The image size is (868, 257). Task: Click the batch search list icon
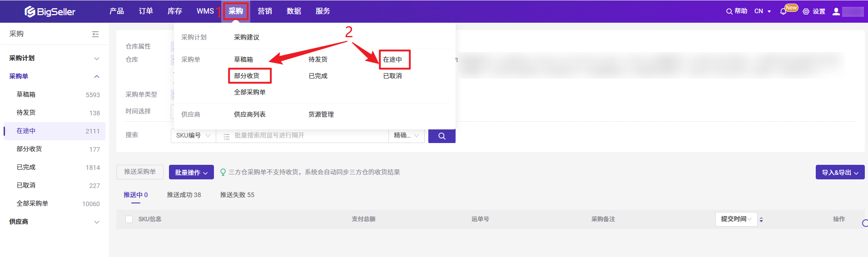coord(227,136)
